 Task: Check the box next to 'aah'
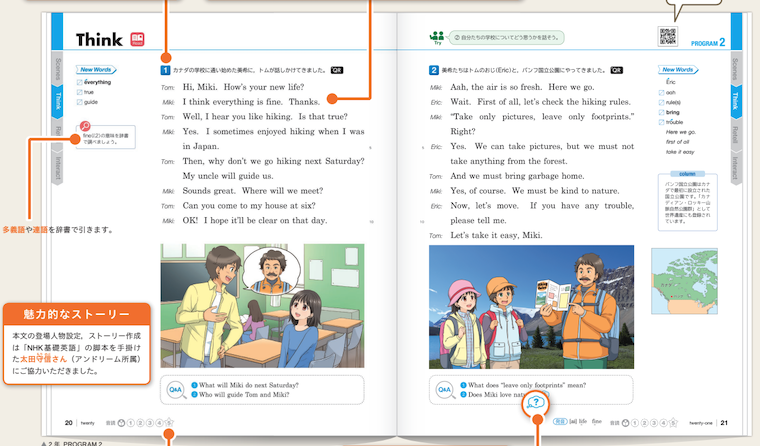pos(662,93)
